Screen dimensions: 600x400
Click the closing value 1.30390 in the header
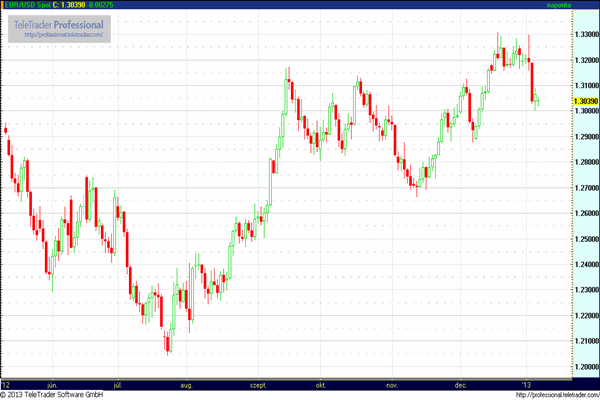(73, 5)
